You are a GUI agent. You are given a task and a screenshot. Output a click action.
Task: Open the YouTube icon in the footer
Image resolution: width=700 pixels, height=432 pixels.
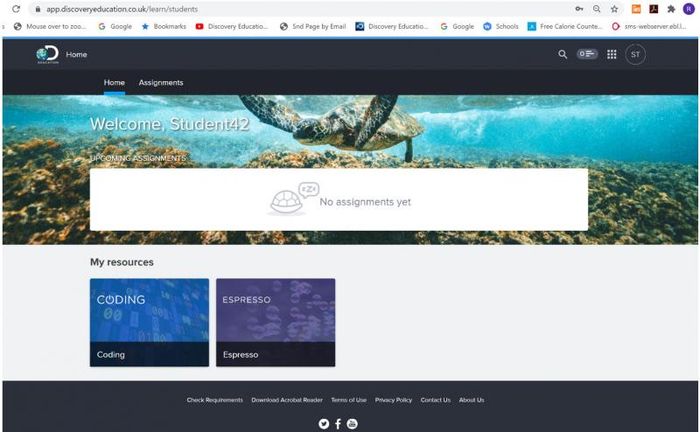click(352, 424)
